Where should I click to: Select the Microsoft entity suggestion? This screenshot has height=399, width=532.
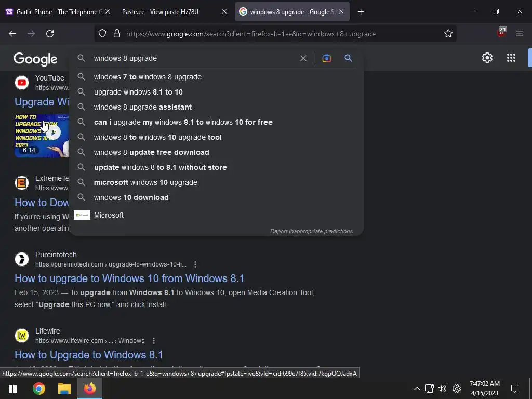click(216, 215)
